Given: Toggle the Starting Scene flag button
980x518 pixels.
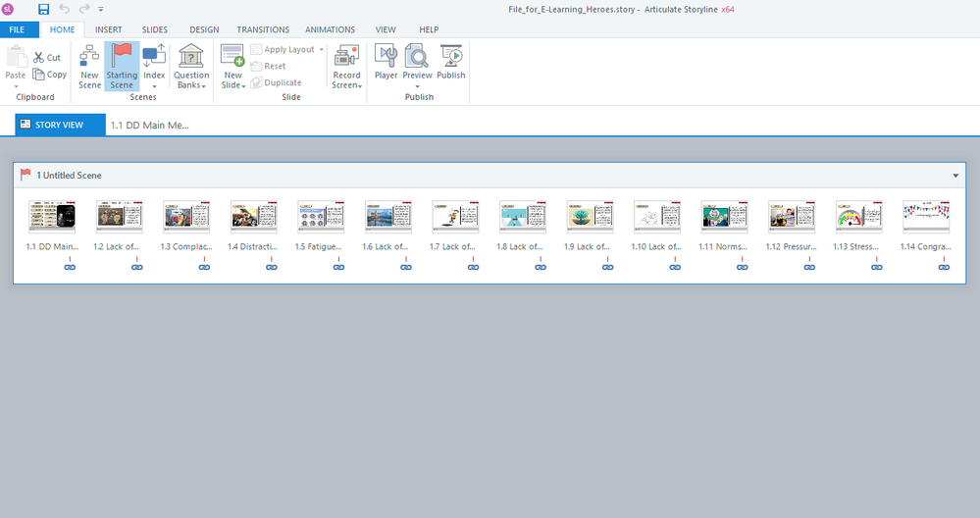Looking at the screenshot, I should pos(122,67).
